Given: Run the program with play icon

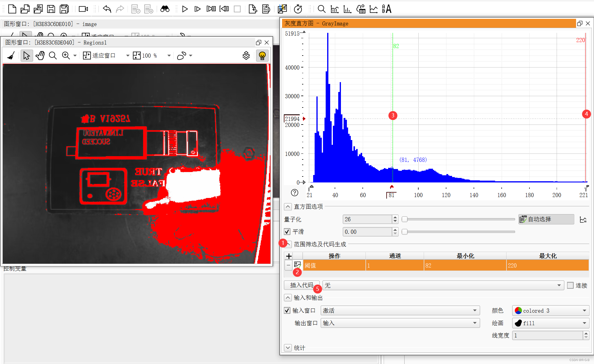Looking at the screenshot, I should click(185, 9).
